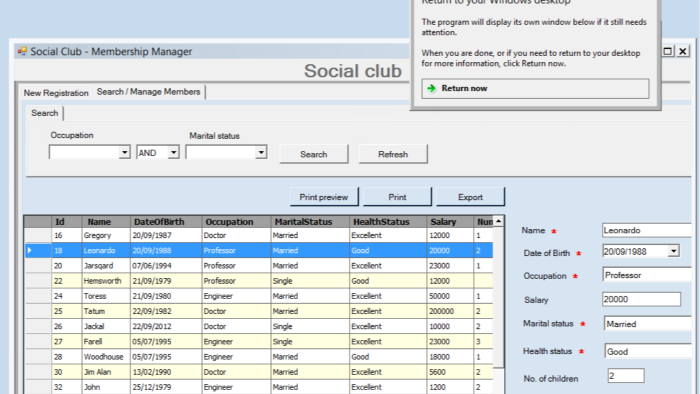This screenshot has height=394, width=700.
Task: Click the Id cell 16
Action: pos(67,235)
